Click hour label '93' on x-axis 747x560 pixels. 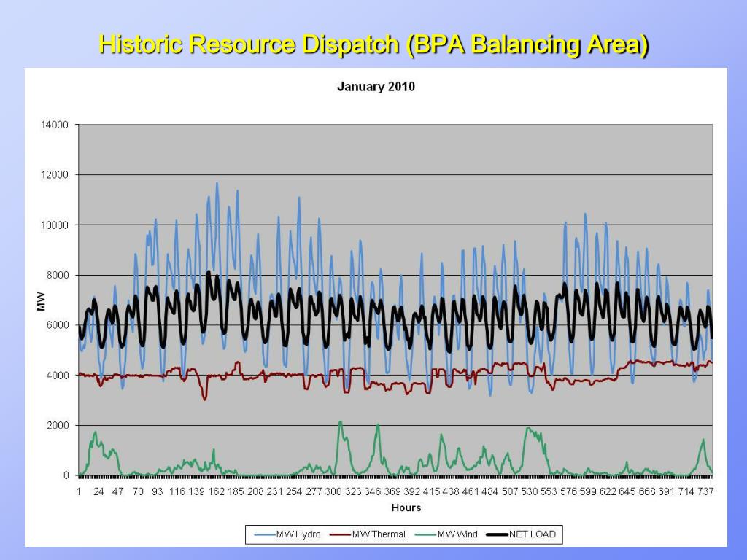(158, 491)
